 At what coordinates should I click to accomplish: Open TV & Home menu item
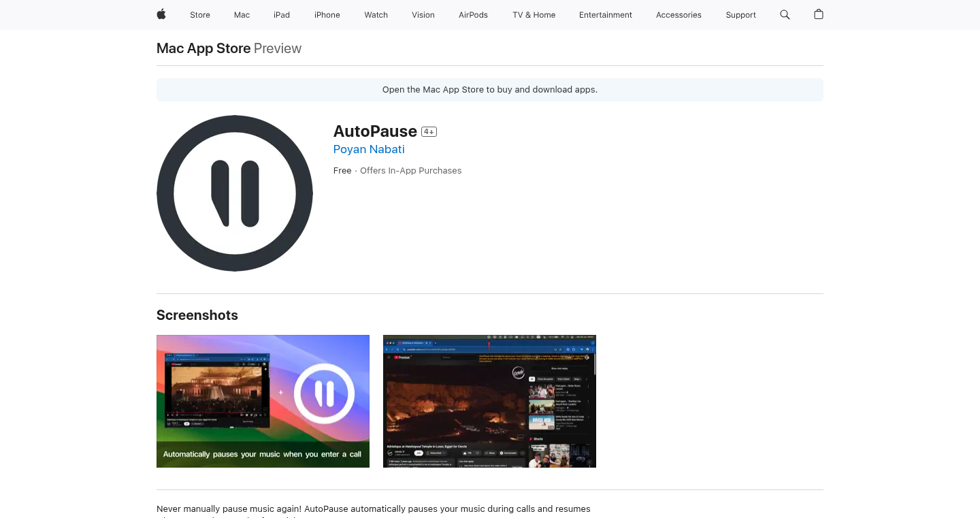[534, 15]
